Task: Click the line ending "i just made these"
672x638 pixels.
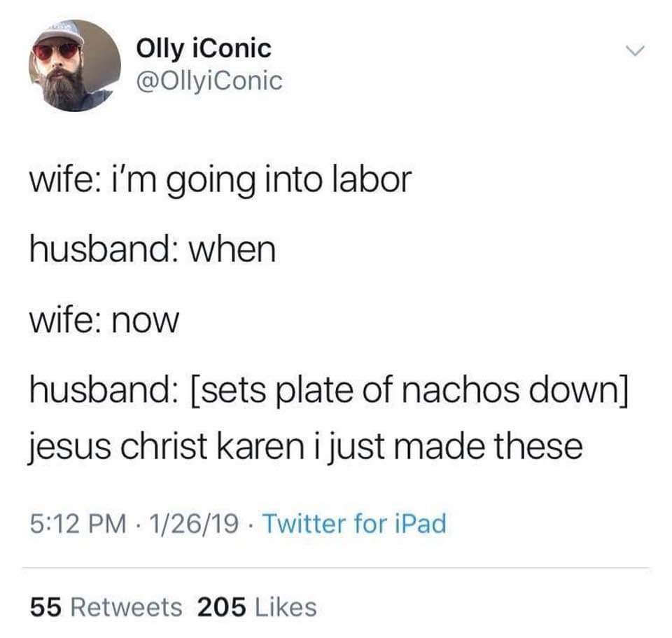Action: (306, 447)
